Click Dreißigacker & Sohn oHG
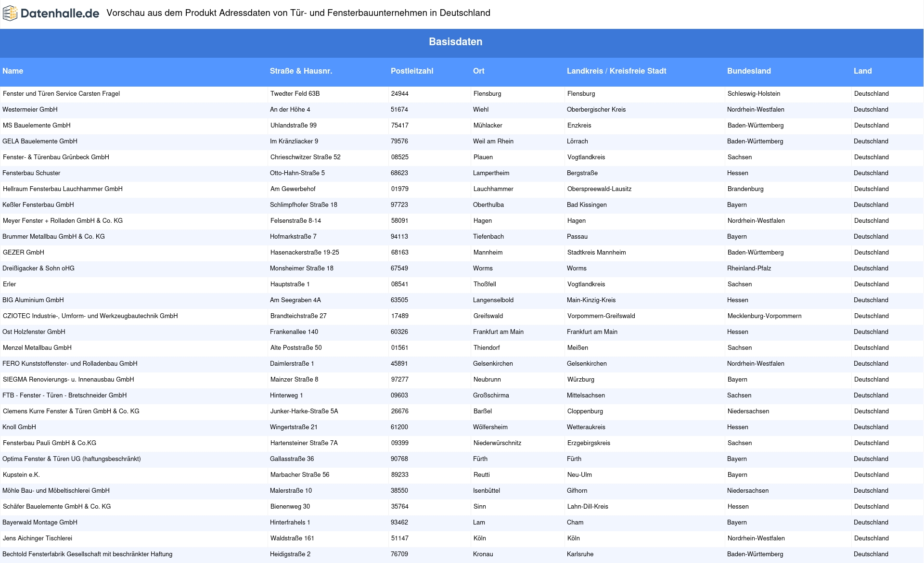924x563 pixels. [x=38, y=268]
